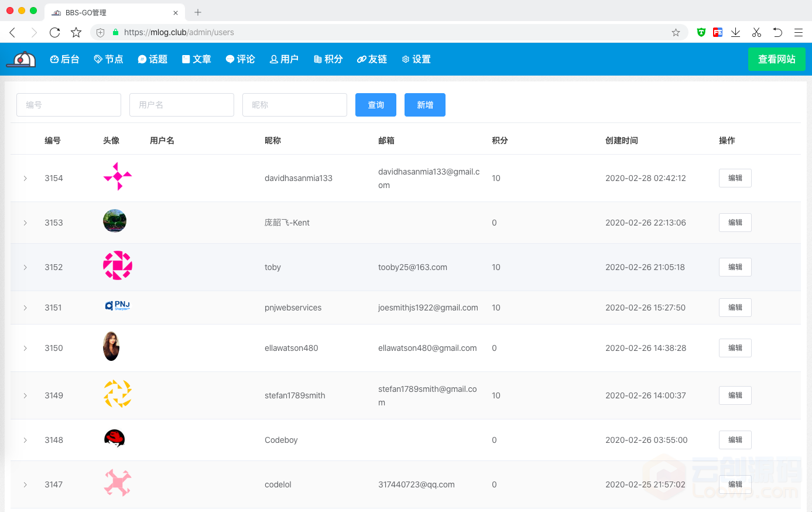This screenshot has width=812, height=512.
Task: Click email tooby25@163.com
Action: coord(413,267)
